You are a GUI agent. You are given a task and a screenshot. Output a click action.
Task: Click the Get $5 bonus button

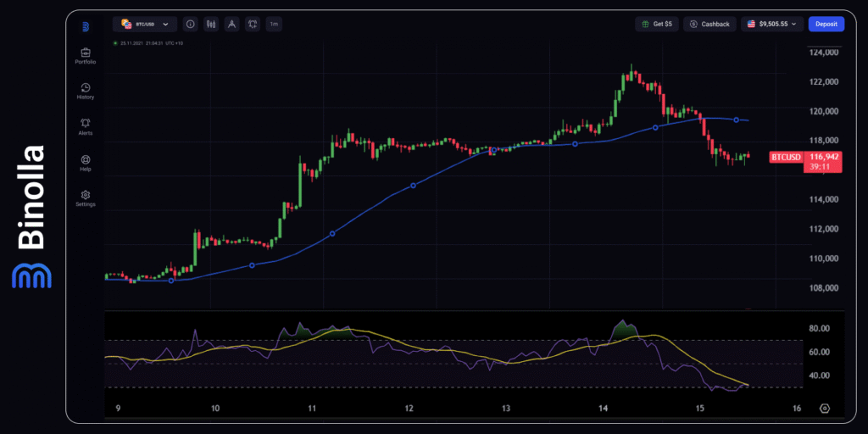656,25
